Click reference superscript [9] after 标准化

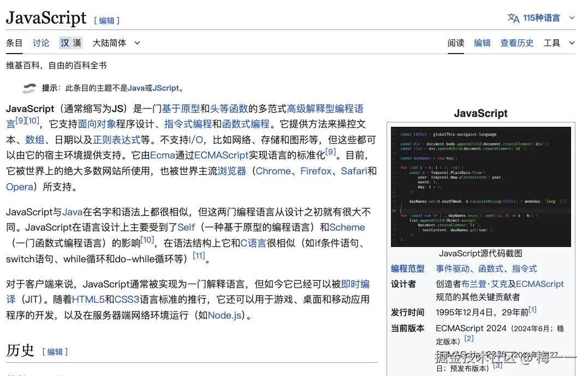pyautogui.click(x=330, y=152)
